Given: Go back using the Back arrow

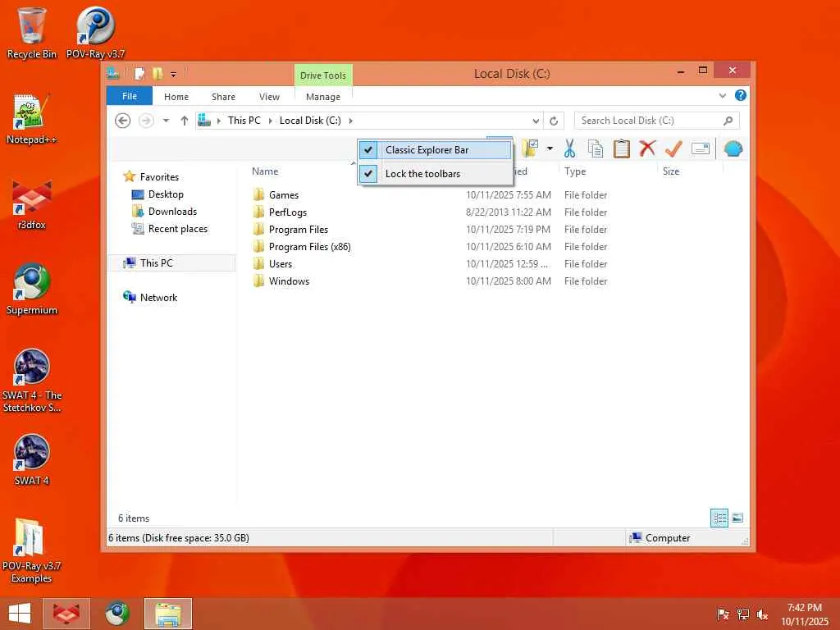Looking at the screenshot, I should point(123,121).
